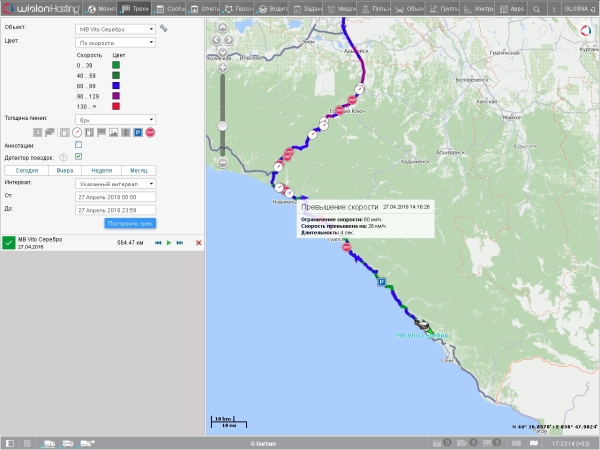This screenshot has height=450, width=600.
Task: Open the Сообщения (Messages) tab
Action: pyautogui.click(x=169, y=8)
